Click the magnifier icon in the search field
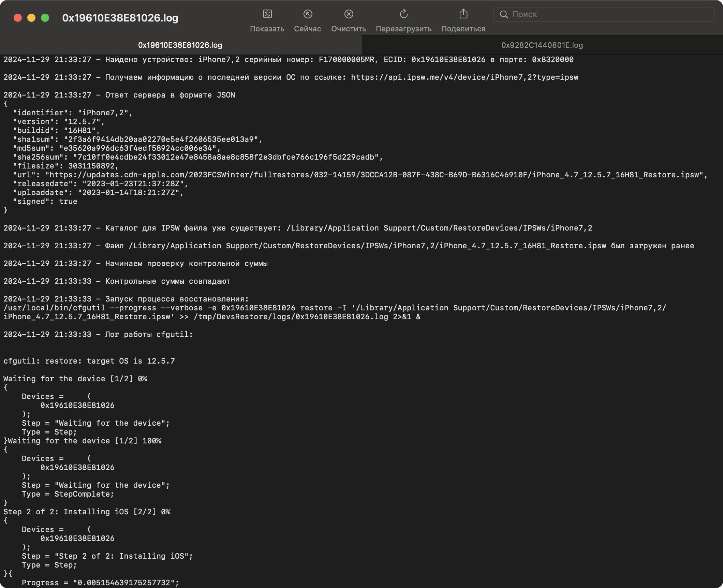This screenshot has width=723, height=588. [504, 14]
